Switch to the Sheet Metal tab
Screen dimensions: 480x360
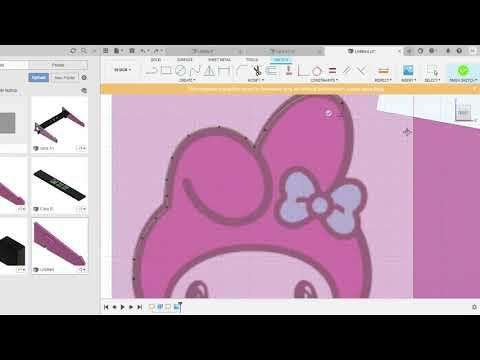pyautogui.click(x=219, y=60)
